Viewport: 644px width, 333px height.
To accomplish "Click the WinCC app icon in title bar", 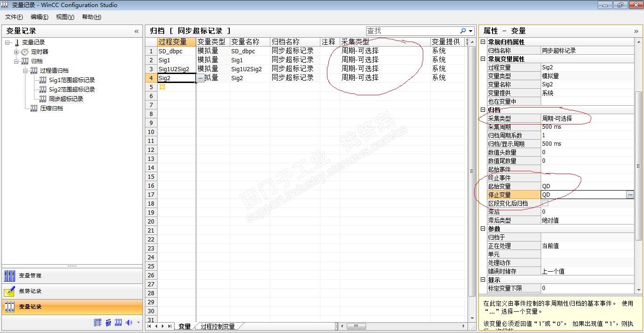I will [x=5, y=5].
